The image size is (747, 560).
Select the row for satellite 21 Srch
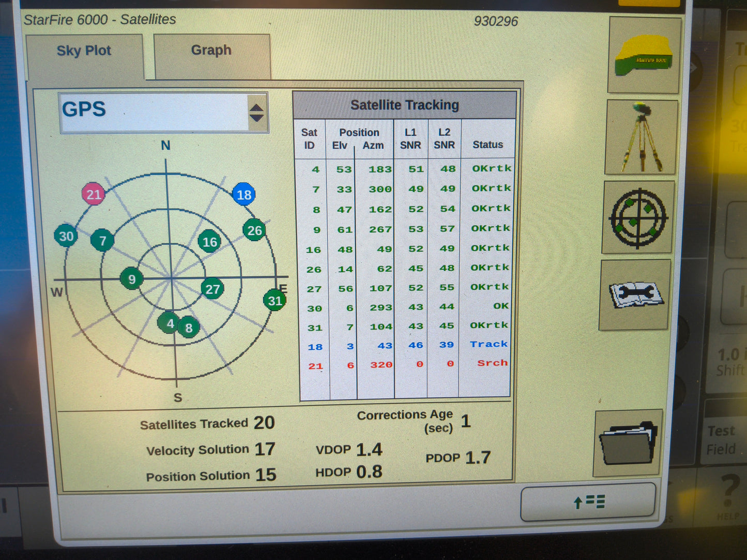(405, 364)
